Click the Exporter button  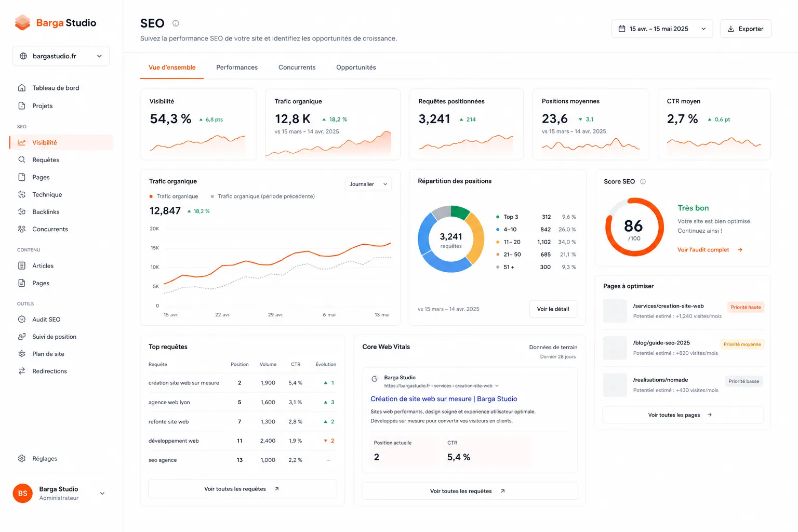pyautogui.click(x=746, y=29)
